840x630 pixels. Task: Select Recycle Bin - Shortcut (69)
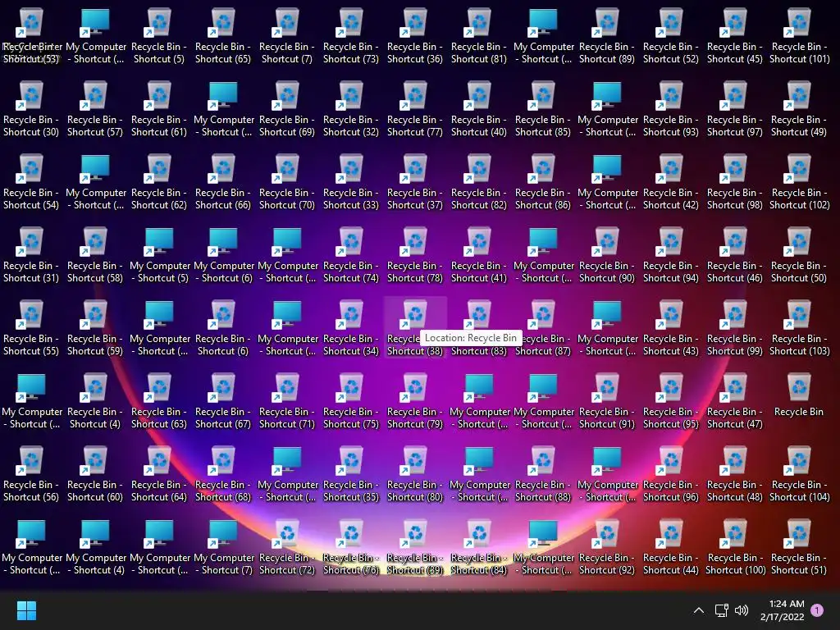(x=286, y=109)
